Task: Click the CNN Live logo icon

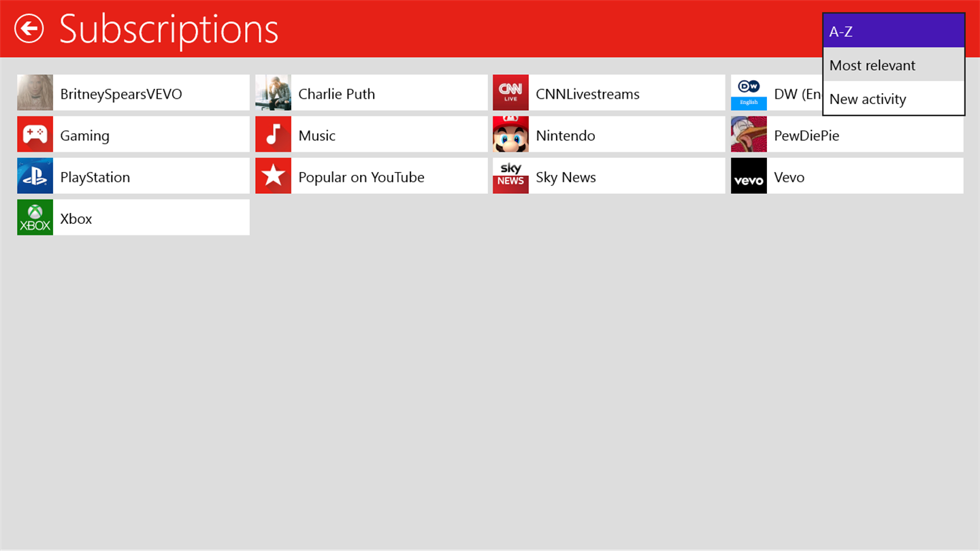Action: (510, 93)
